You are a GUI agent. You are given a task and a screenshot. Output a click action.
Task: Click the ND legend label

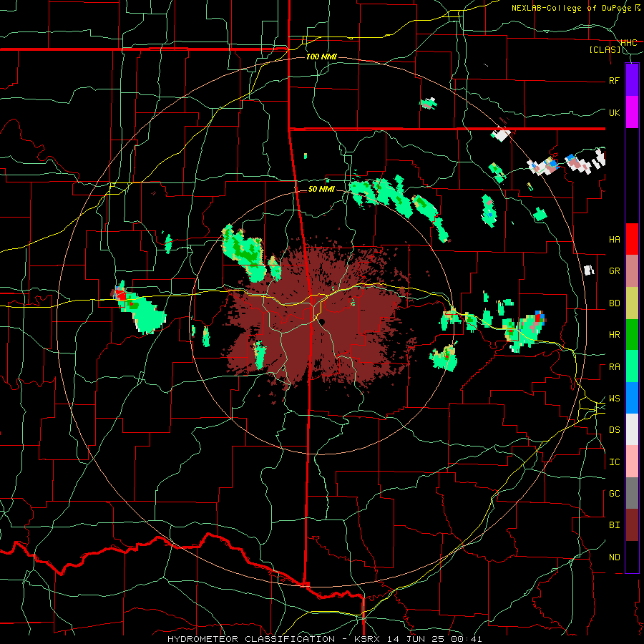(615, 557)
